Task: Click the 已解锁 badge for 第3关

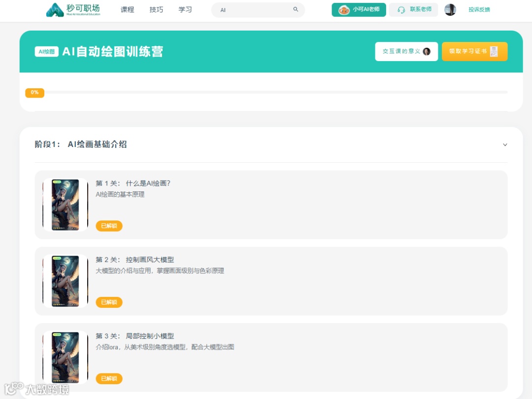Action: click(x=109, y=378)
